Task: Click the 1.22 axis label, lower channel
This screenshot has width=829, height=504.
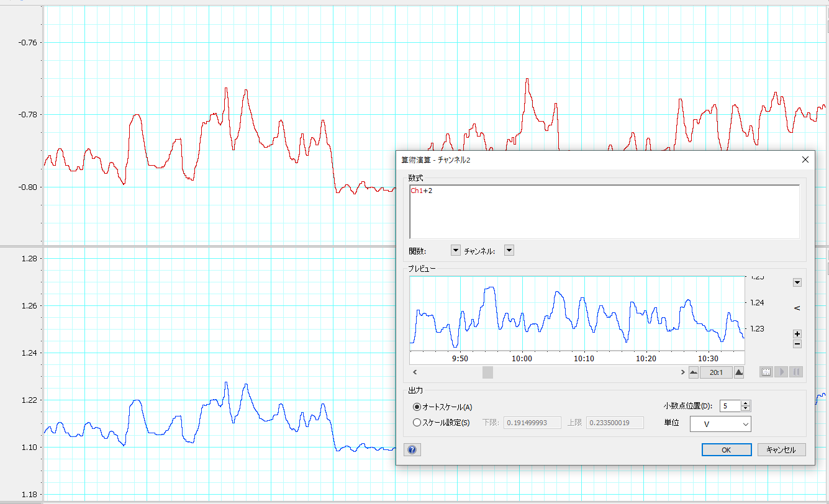Action: coord(28,400)
